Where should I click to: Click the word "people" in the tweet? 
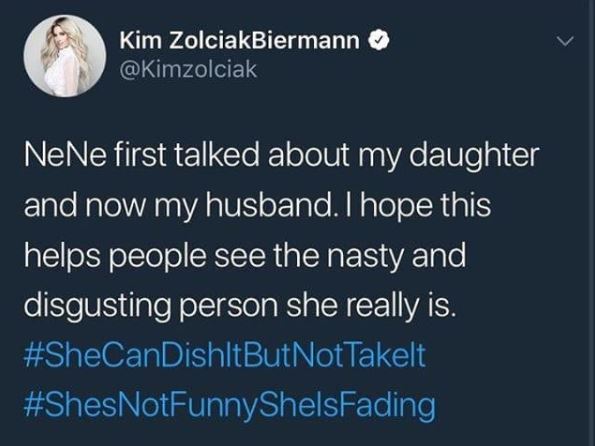coord(159,255)
